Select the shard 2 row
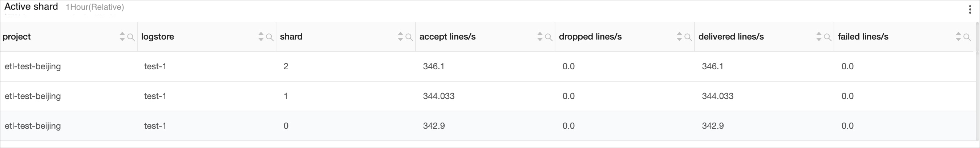980x148 pixels. (488, 66)
